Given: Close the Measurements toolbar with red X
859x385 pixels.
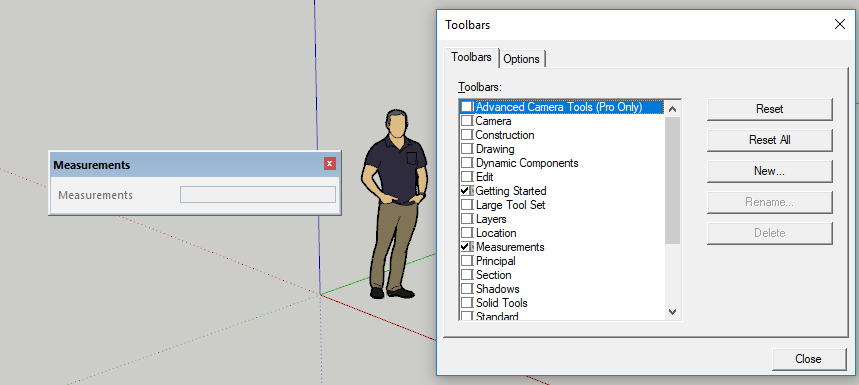Looking at the screenshot, I should (329, 164).
